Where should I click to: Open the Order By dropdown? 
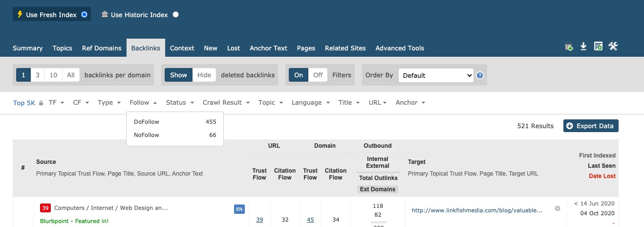click(436, 75)
